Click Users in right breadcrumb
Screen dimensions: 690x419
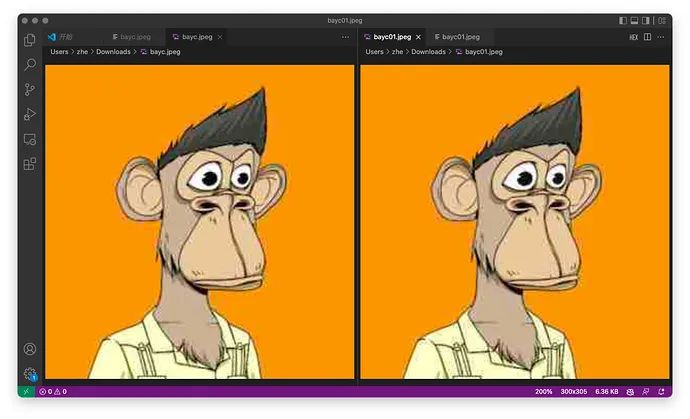374,51
